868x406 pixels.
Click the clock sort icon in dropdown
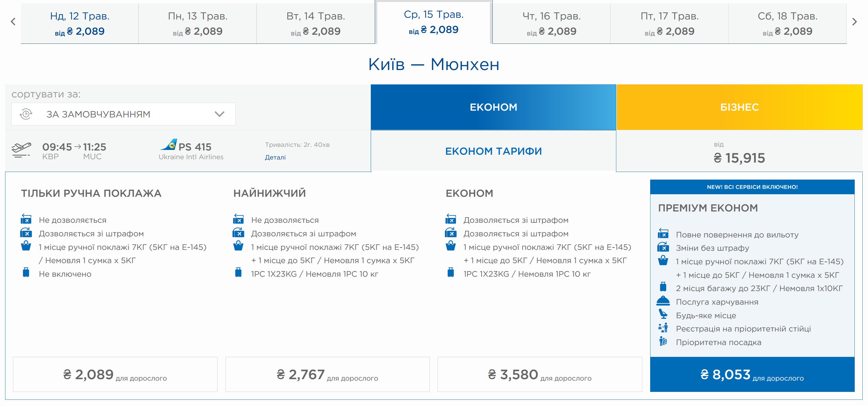(x=26, y=114)
